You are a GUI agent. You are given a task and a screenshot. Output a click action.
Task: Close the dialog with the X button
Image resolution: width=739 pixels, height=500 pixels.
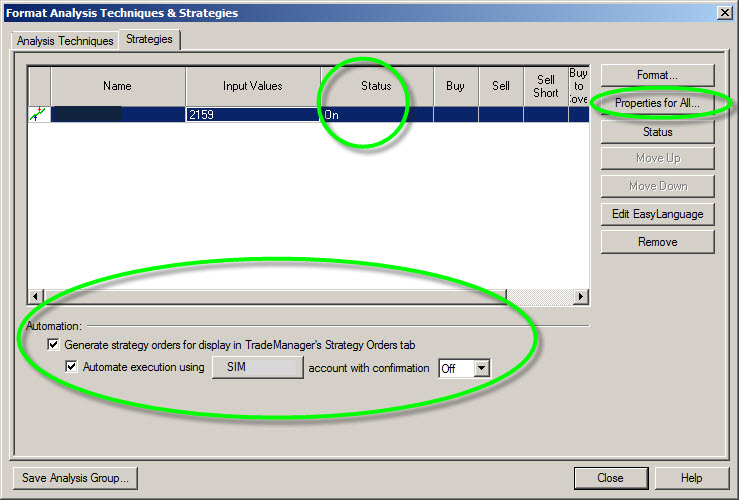point(724,13)
